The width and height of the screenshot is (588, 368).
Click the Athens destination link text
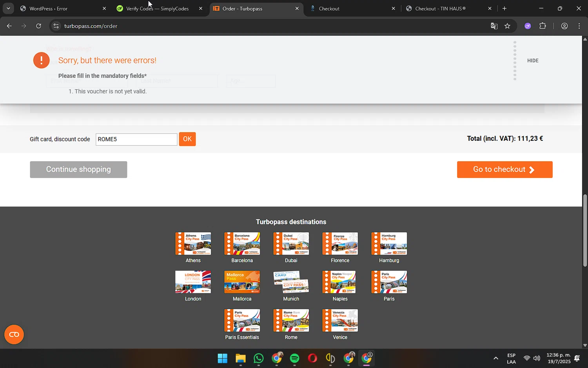pos(193,261)
